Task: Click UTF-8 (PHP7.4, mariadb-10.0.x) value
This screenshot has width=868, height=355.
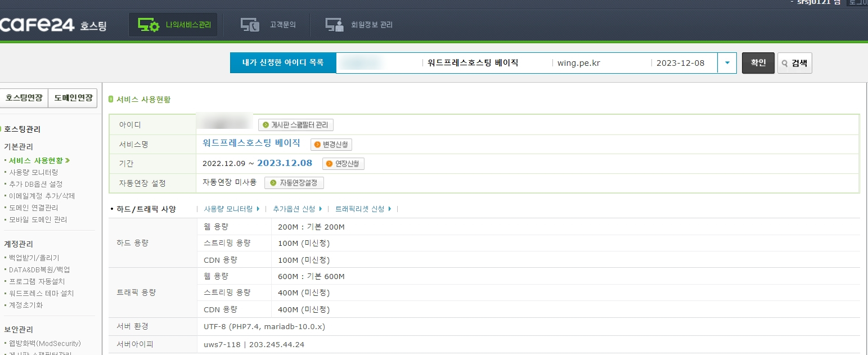Action: coord(264,326)
